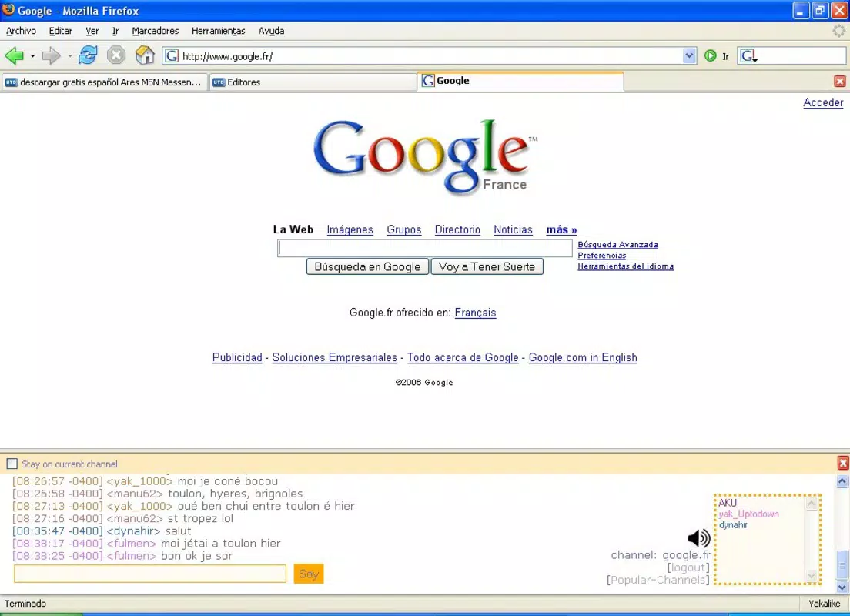
Task: Open Google.com in English link
Action: pos(583,357)
